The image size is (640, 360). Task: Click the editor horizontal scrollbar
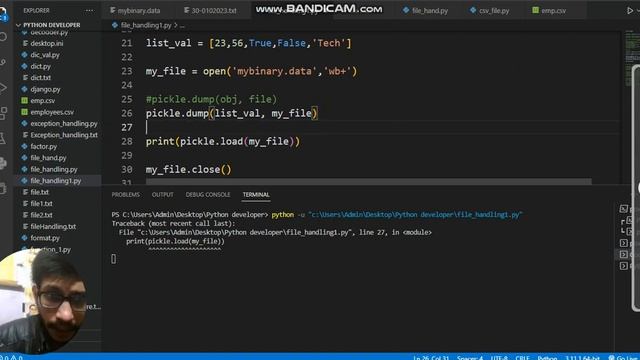(369, 181)
